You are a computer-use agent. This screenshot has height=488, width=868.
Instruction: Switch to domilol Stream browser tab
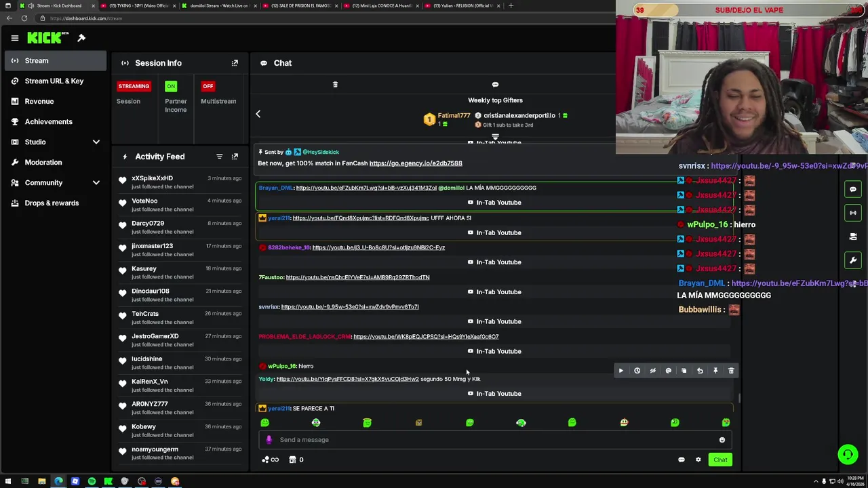tap(218, 5)
